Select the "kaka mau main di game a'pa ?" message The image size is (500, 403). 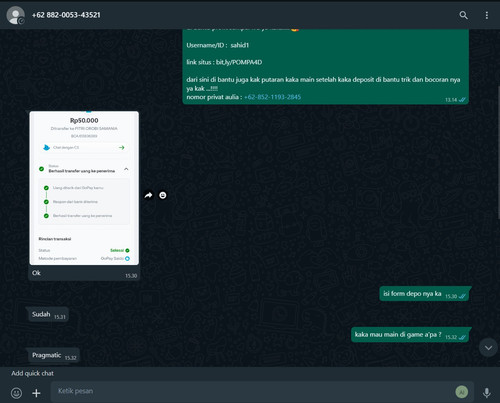point(410,334)
